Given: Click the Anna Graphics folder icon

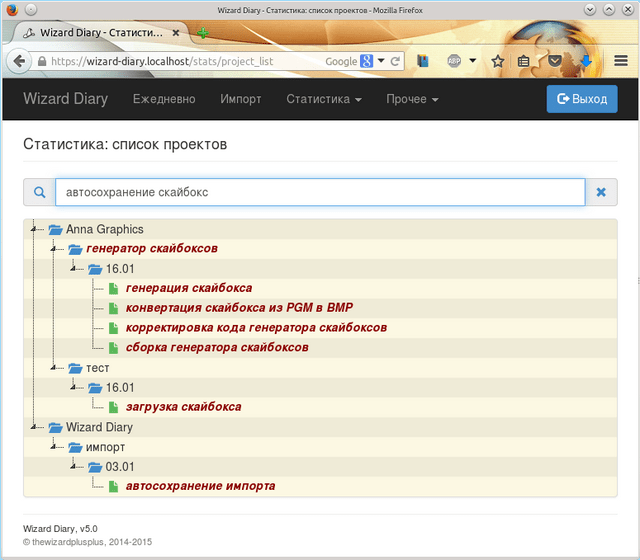Looking at the screenshot, I should pos(56,229).
